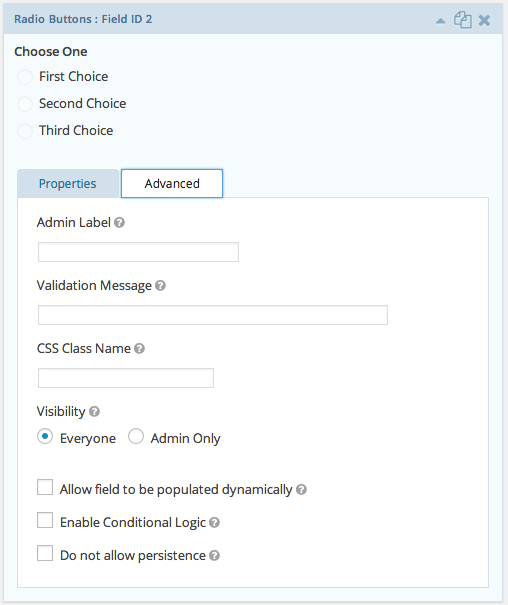Click into the Validation Message field
508x605 pixels.
(213, 315)
